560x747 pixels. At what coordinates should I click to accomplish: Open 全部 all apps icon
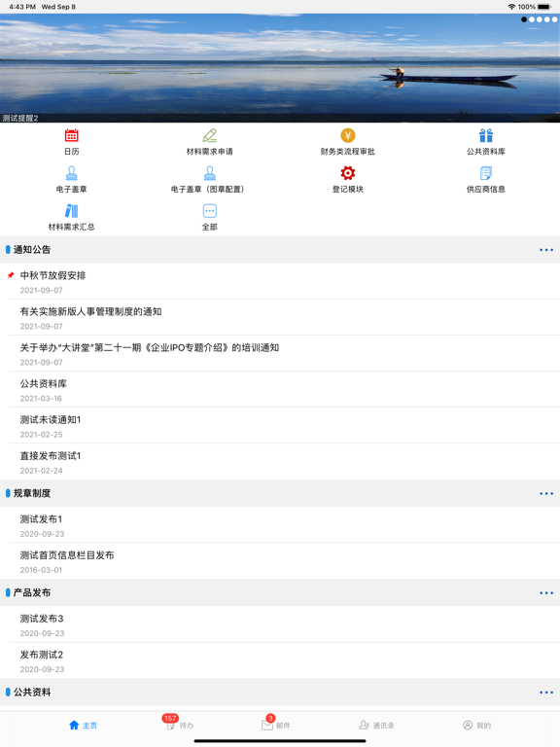point(210,211)
